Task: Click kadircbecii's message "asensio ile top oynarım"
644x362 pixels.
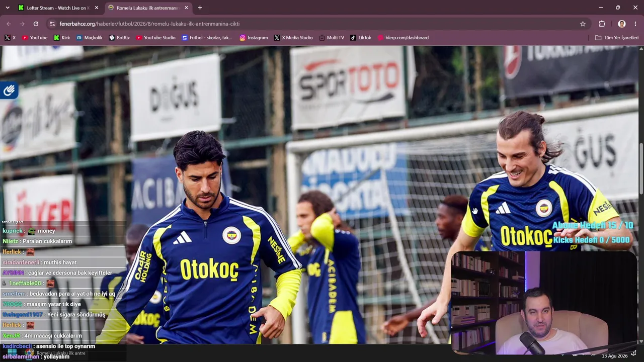Action: 65,346
